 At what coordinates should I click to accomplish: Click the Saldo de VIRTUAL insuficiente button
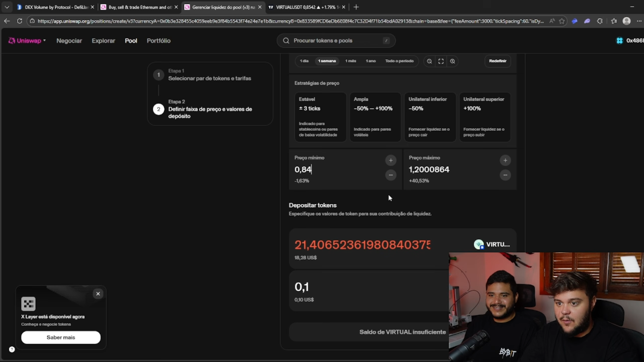(402, 332)
